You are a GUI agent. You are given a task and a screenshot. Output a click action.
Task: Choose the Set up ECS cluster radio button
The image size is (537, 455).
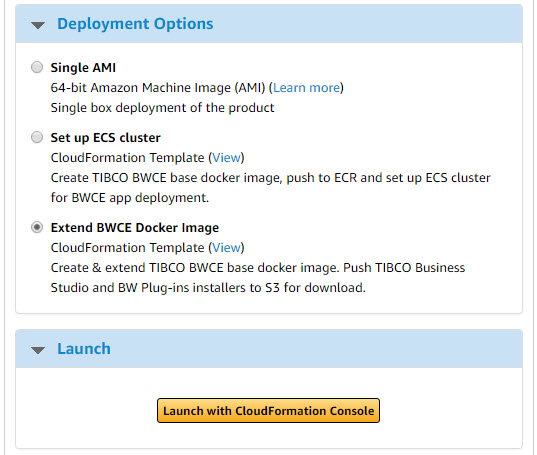[37, 137]
